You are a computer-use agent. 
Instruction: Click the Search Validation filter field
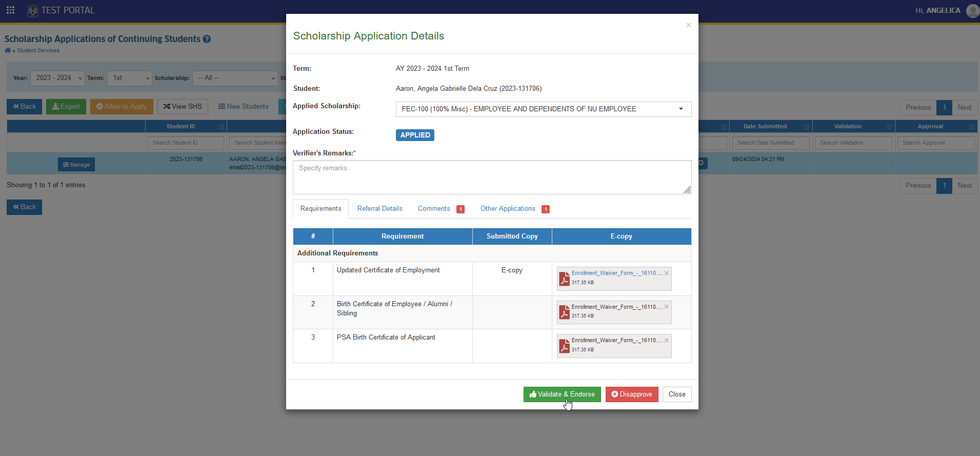853,143
